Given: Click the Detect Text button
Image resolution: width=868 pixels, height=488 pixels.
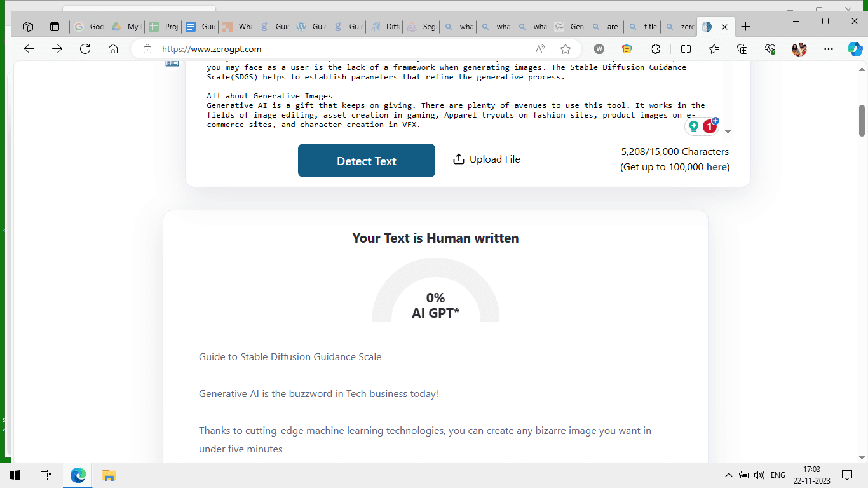Looking at the screenshot, I should click(x=367, y=161).
